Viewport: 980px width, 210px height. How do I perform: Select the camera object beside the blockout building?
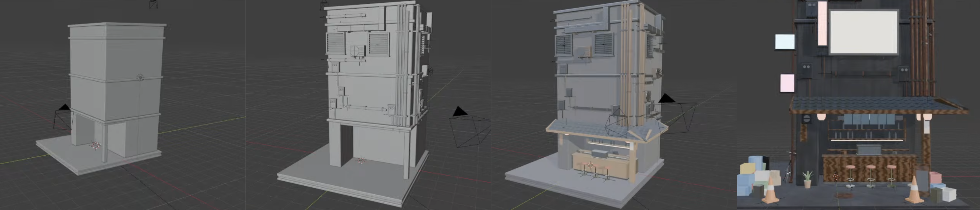tap(63, 117)
